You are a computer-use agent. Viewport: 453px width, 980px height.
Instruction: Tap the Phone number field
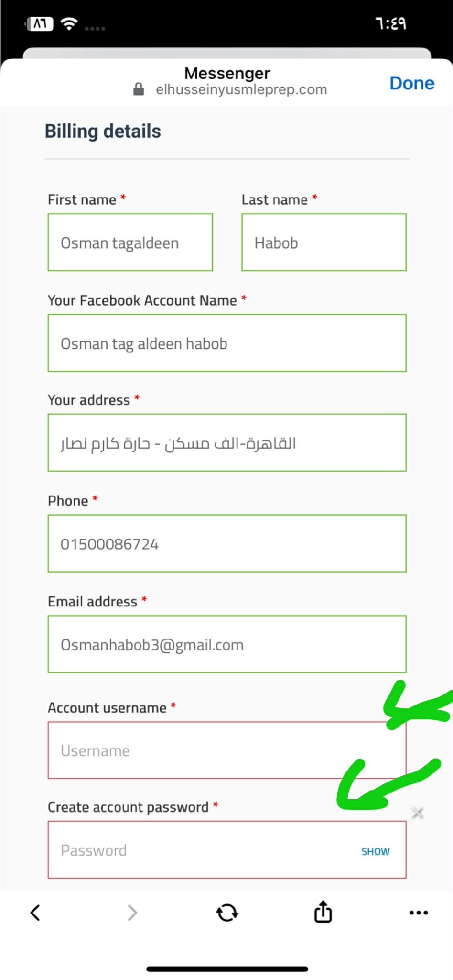coord(227,543)
